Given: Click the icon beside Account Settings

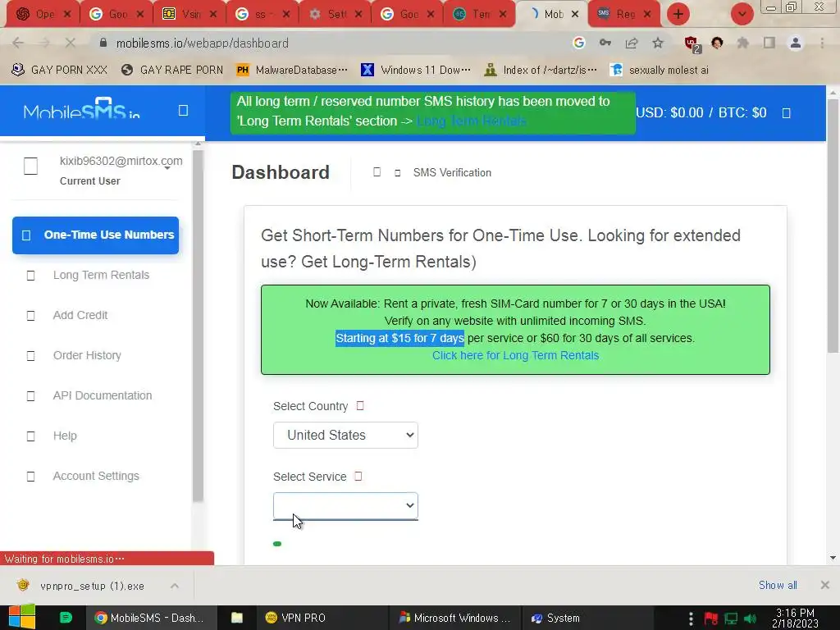Looking at the screenshot, I should tap(30, 477).
